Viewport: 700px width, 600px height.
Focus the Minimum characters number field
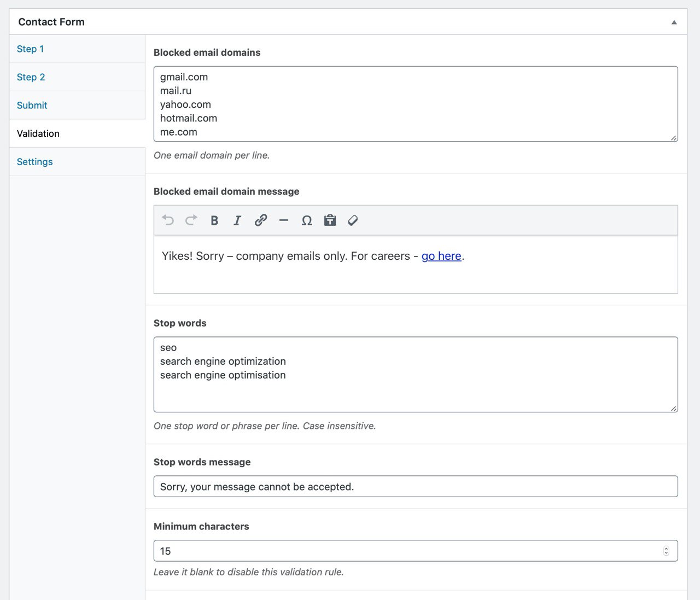point(416,551)
